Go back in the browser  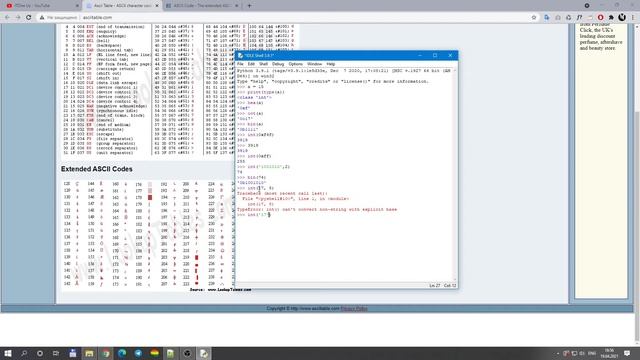coord(7,18)
